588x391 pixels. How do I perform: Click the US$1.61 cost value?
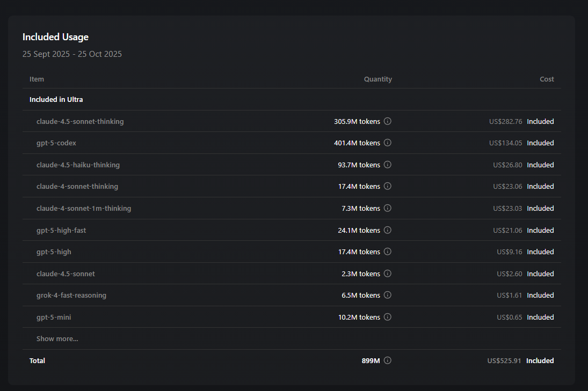[x=509, y=296]
